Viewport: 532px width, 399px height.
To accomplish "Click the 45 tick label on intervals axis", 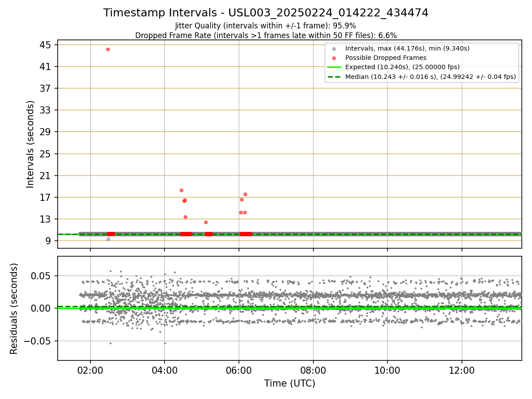I will (45, 45).
